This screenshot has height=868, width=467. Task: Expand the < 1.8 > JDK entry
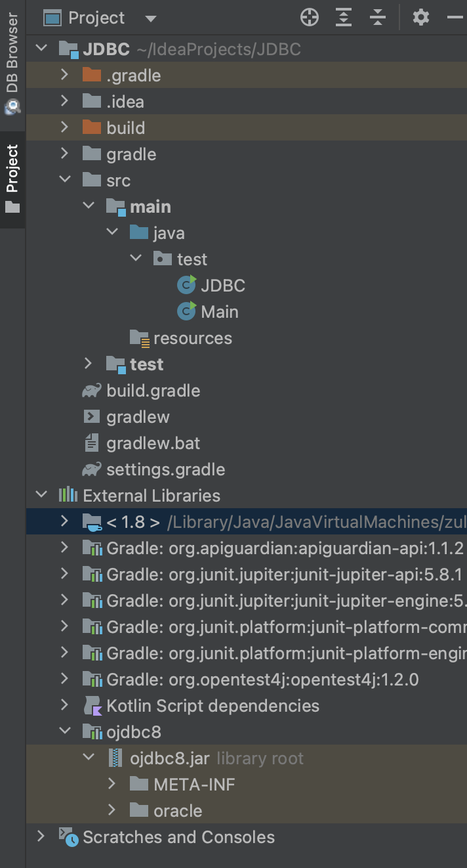coord(64,521)
